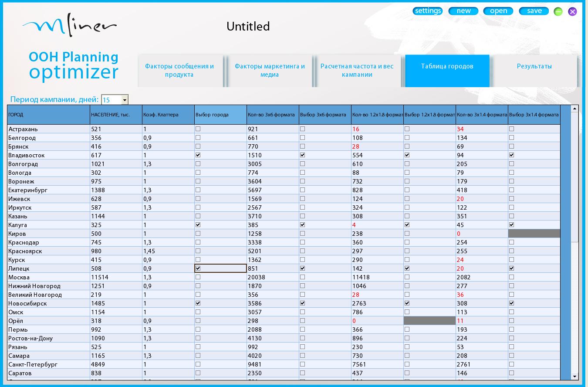Click 3x1.4 count '418' for Екатеринбург
The image size is (588, 387).
482,190
